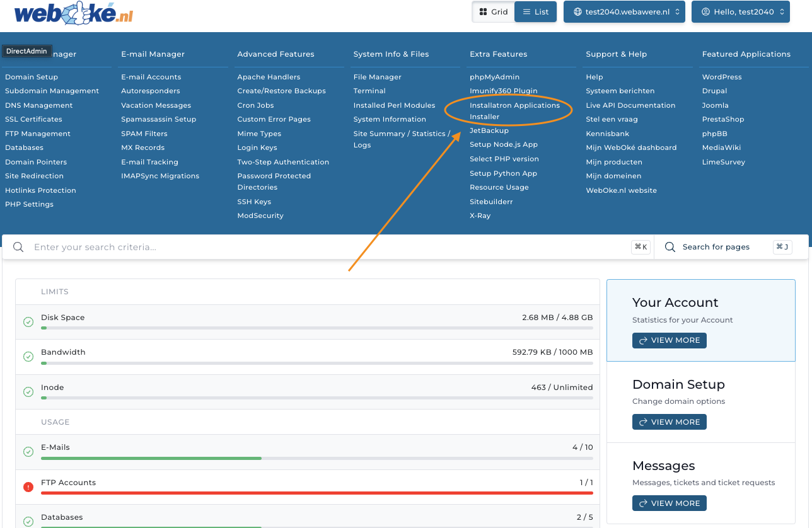812x528 pixels.
Task: Launch Joomla featured application
Action: (716, 105)
